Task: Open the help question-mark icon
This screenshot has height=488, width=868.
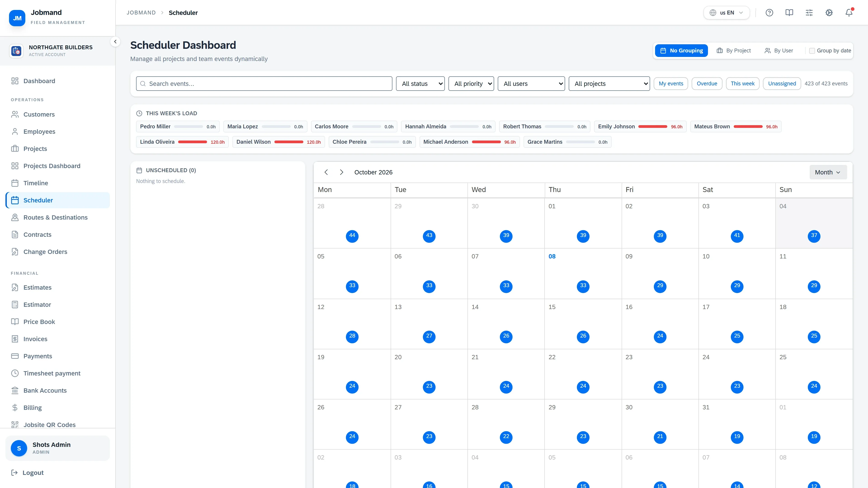Action: point(769,13)
